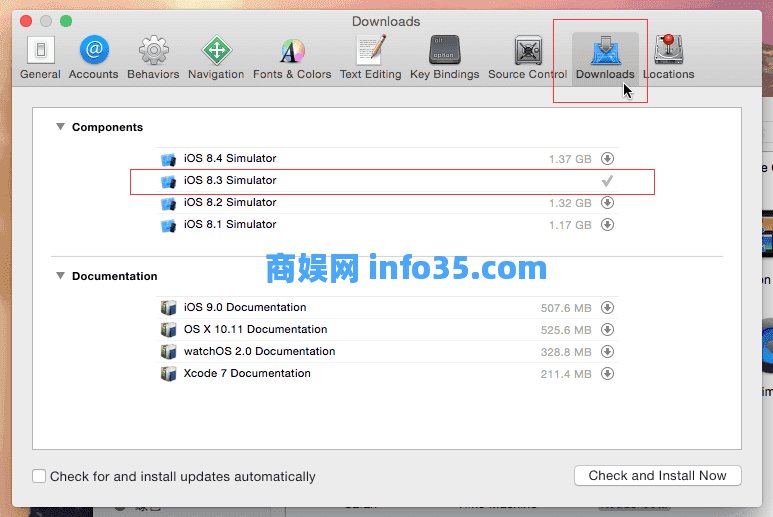Click the 1.32 GB size value

[x=570, y=203]
